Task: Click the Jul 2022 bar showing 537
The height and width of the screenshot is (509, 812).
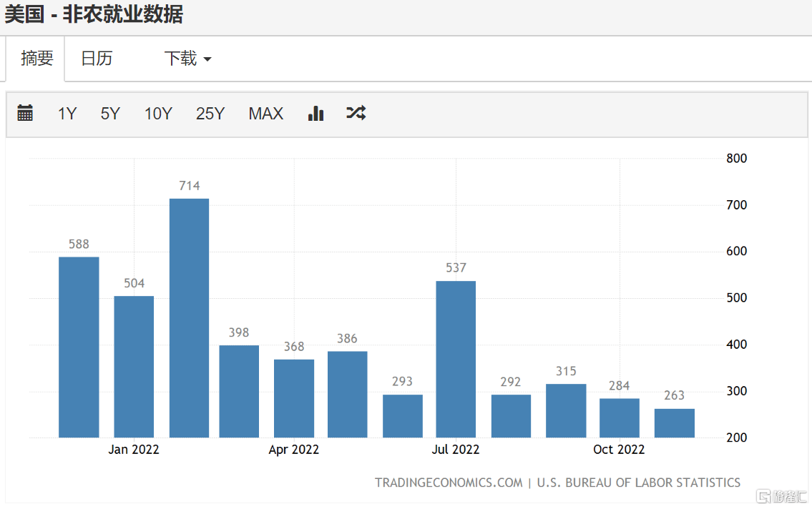Action: [456, 357]
